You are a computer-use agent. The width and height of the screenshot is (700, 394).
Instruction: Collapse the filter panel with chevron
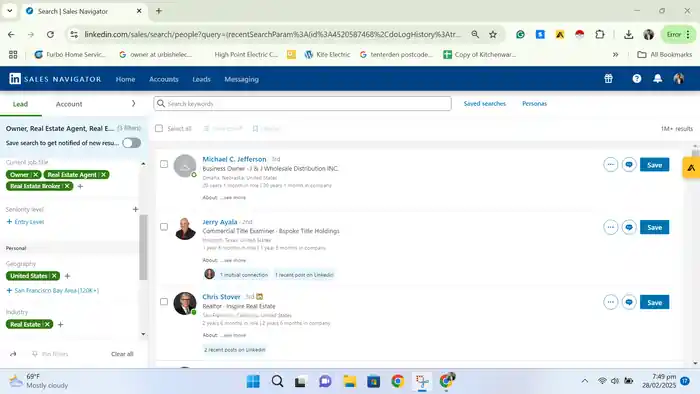click(x=133, y=104)
